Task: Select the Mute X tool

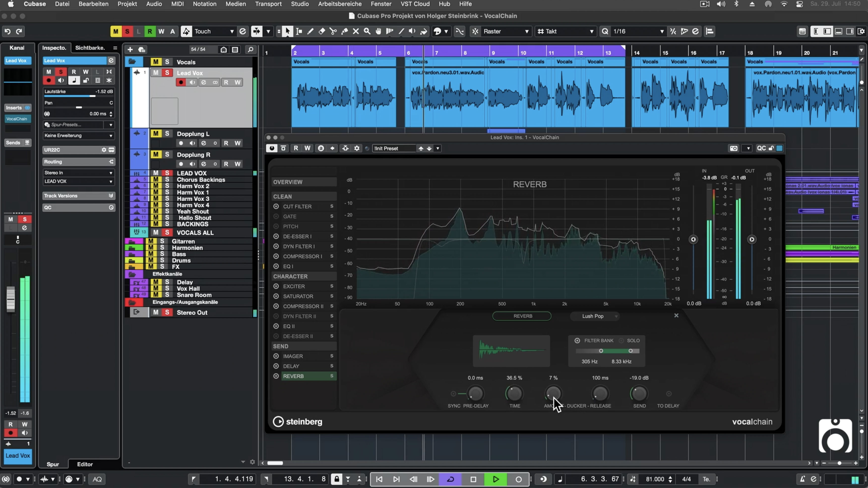Action: [356, 31]
